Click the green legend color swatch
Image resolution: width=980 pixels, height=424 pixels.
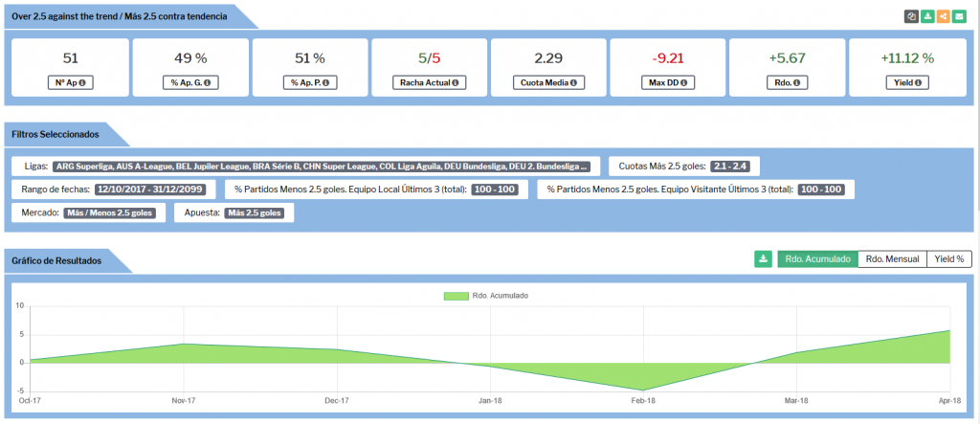pos(456,296)
